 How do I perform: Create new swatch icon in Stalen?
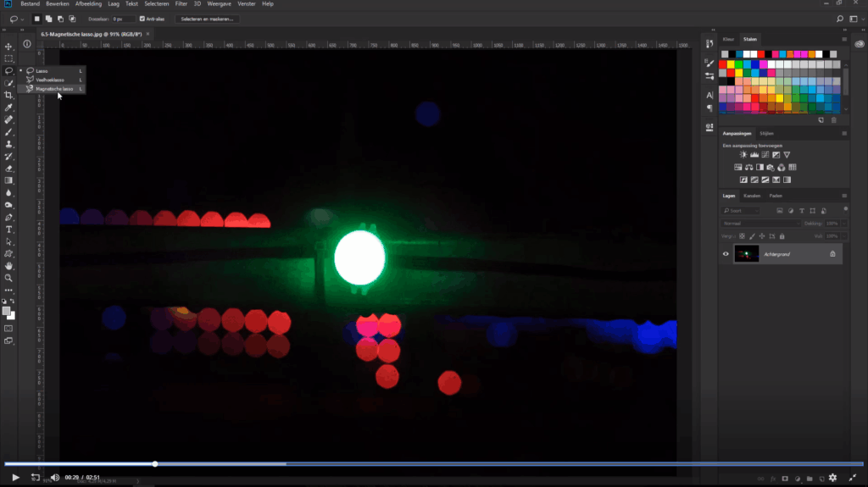click(x=821, y=120)
